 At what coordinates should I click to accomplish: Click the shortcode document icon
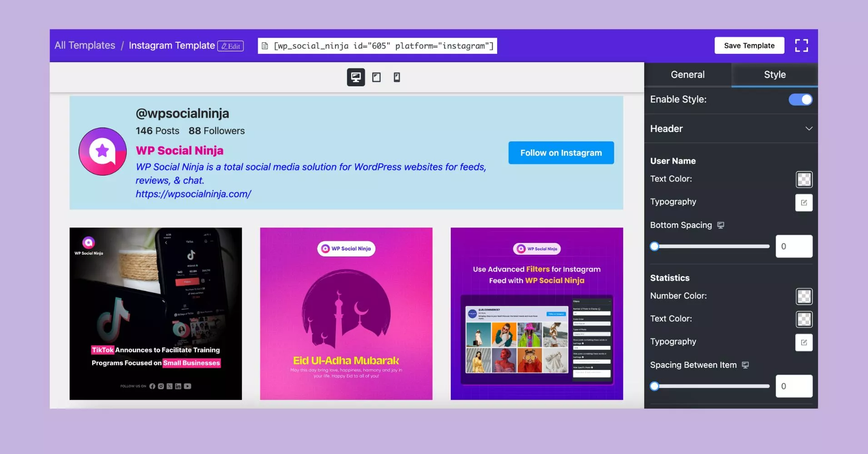265,46
